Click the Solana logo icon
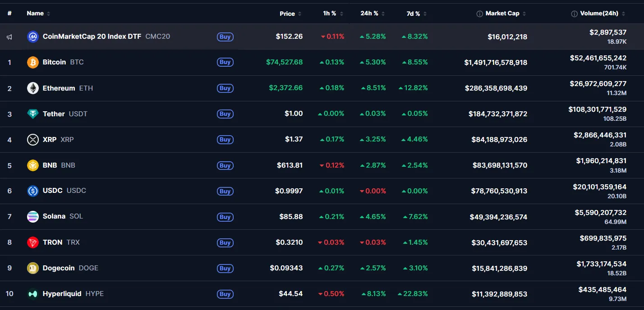Screen dimensions: 644x310 pyautogui.click(x=33, y=217)
